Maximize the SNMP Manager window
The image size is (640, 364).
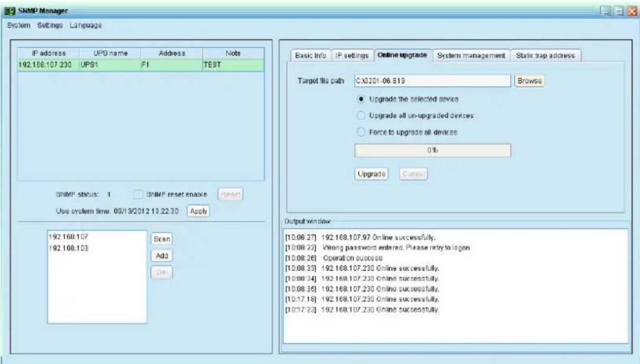point(619,11)
